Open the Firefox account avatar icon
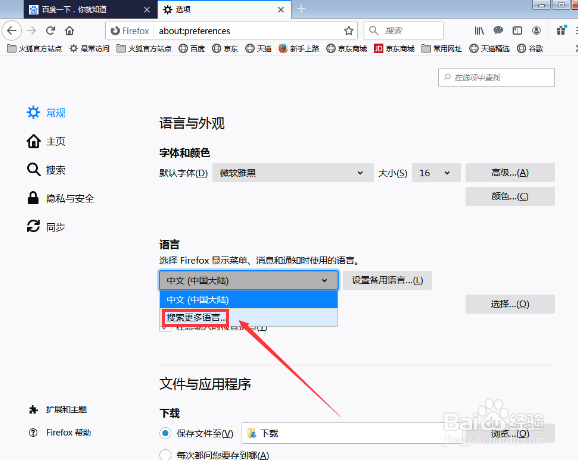Viewport: 578px width, 460px height. click(536, 31)
